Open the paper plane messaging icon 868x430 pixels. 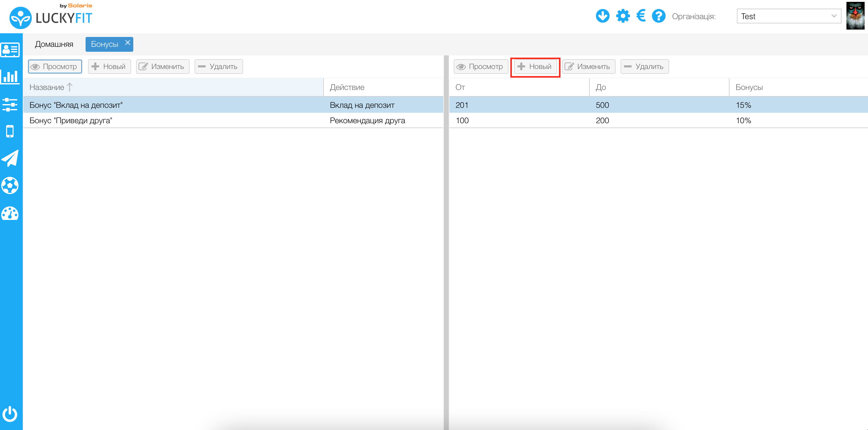tap(10, 158)
